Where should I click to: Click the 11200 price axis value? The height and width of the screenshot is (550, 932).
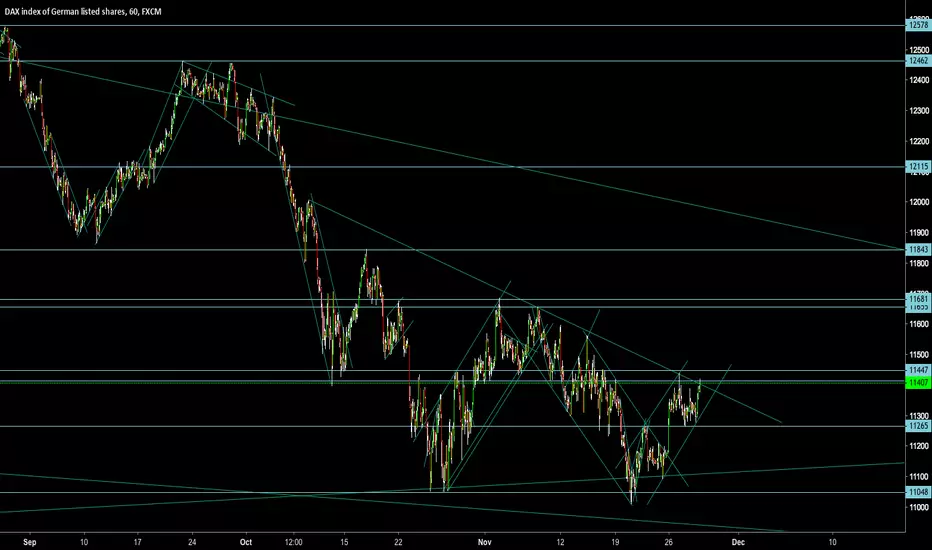(918, 446)
